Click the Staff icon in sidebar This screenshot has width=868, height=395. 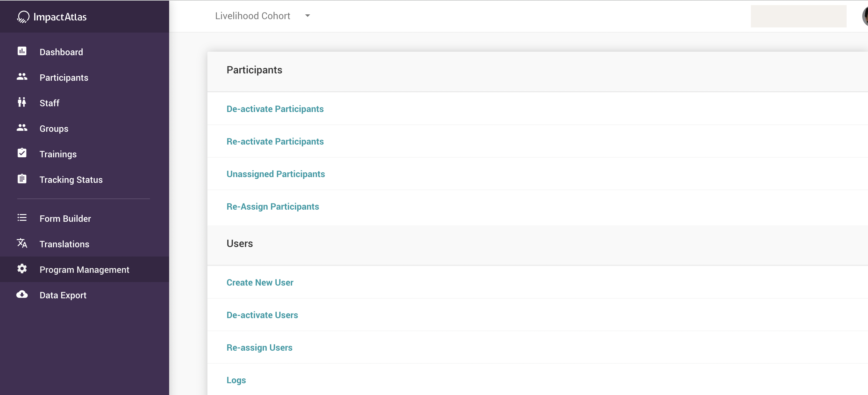[22, 102]
